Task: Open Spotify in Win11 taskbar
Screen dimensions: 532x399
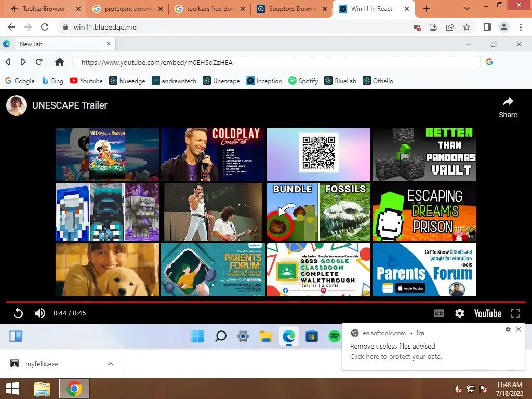Action: (x=334, y=336)
